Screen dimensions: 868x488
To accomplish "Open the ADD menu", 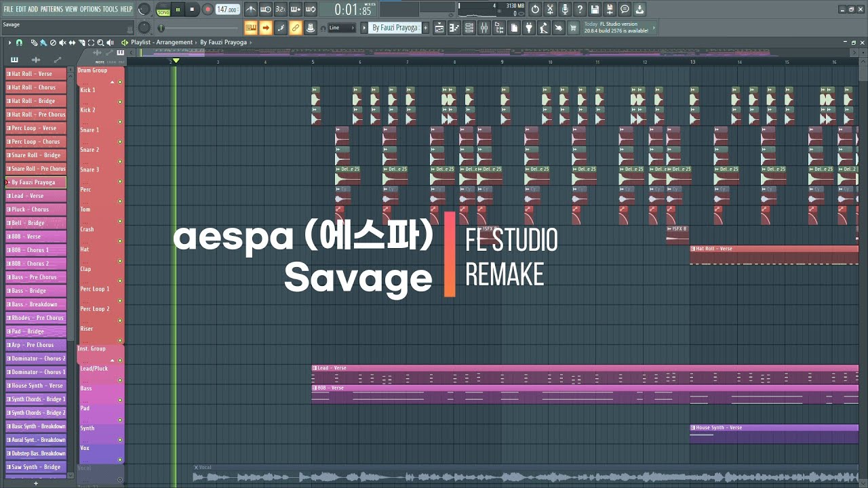I will [33, 9].
